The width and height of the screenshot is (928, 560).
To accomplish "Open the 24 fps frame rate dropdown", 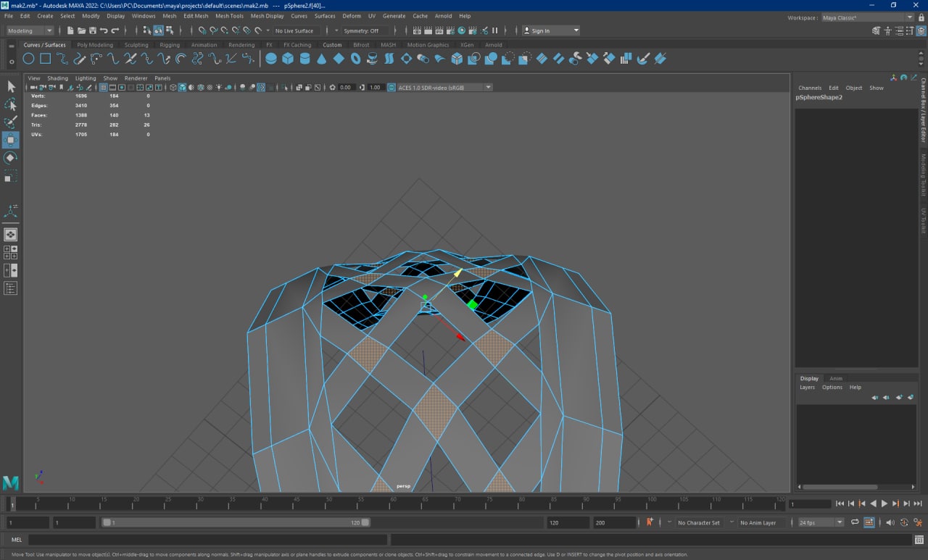I will pyautogui.click(x=821, y=522).
